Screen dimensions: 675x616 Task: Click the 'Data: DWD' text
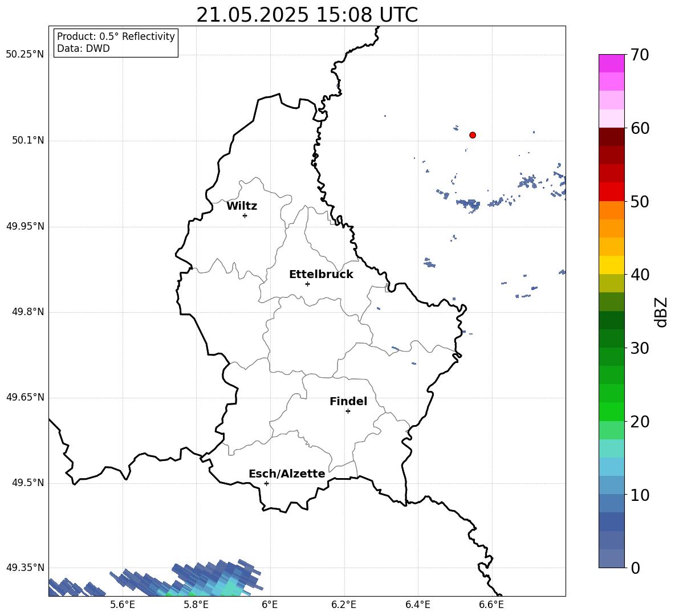coord(83,48)
